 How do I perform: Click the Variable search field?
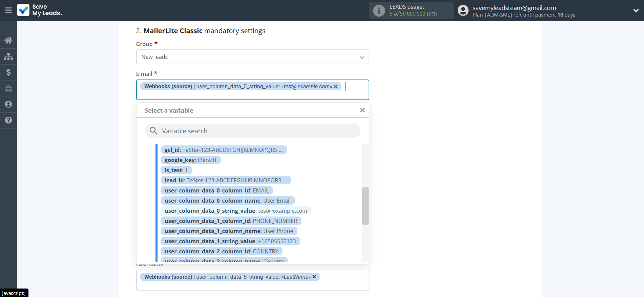click(x=252, y=131)
